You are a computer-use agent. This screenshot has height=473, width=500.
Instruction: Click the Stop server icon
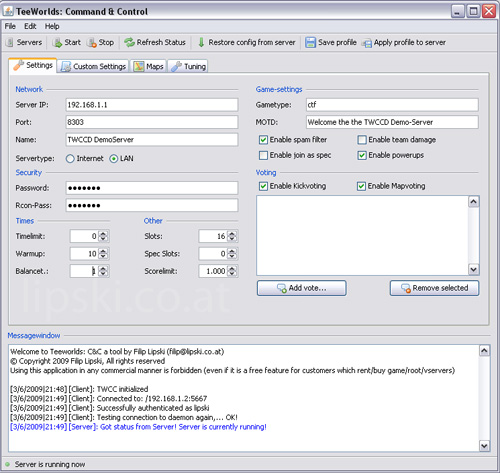[92, 43]
